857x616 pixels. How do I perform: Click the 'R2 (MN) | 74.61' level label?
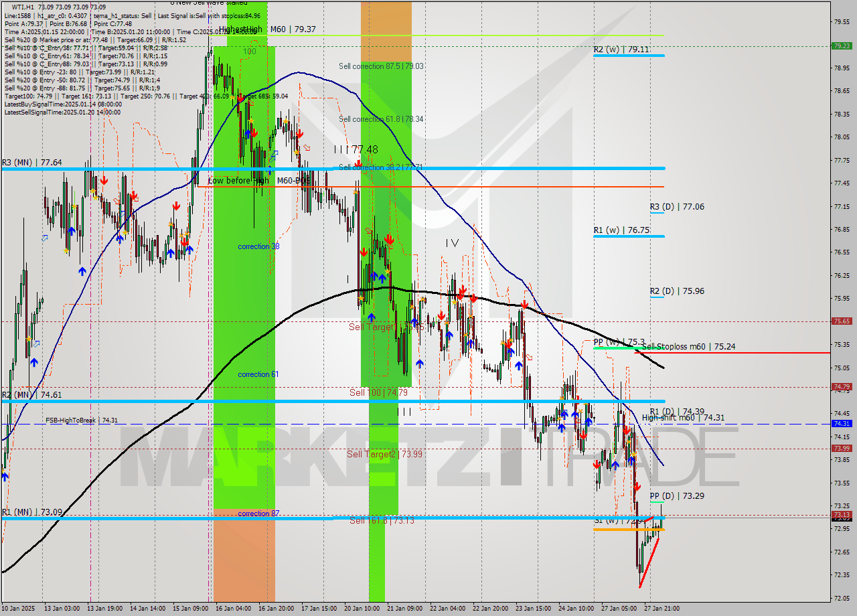tap(32, 395)
